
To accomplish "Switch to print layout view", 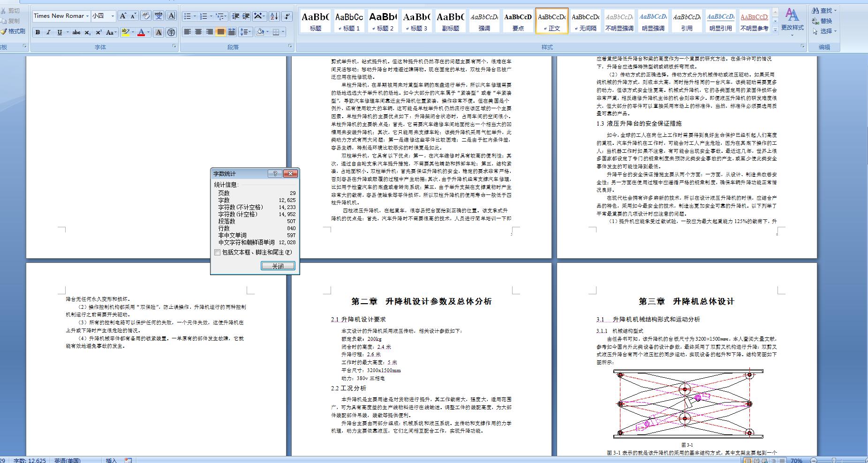I will point(747,461).
